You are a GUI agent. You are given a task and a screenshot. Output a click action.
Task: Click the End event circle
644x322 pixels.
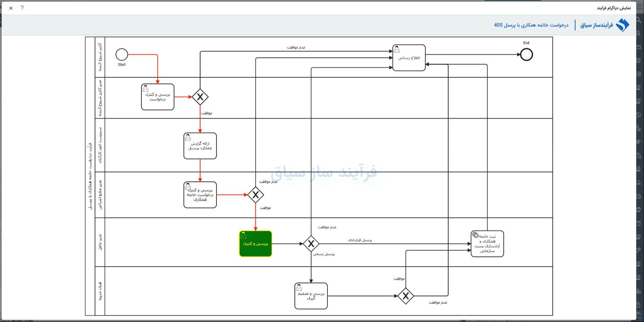tap(526, 54)
